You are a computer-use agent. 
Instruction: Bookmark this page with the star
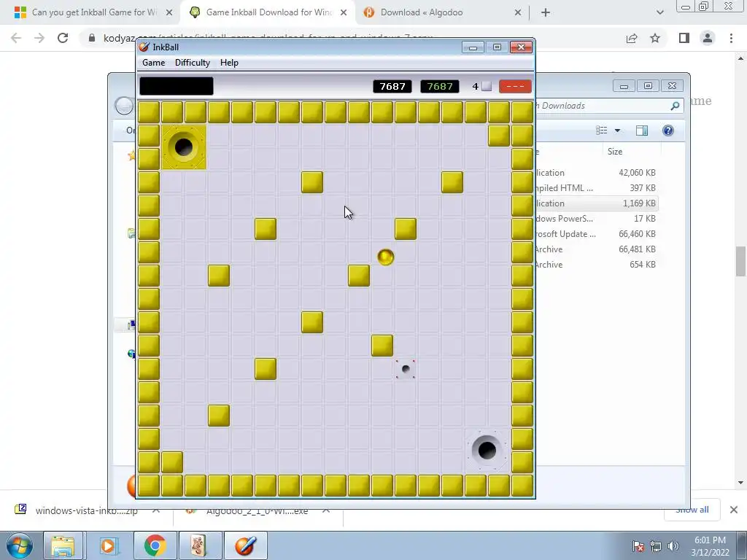pos(655,38)
